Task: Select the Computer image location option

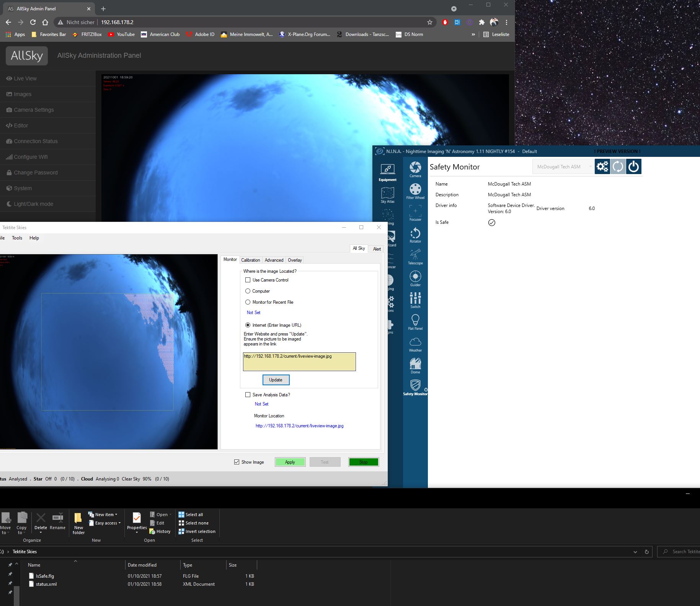Action: coord(248,291)
